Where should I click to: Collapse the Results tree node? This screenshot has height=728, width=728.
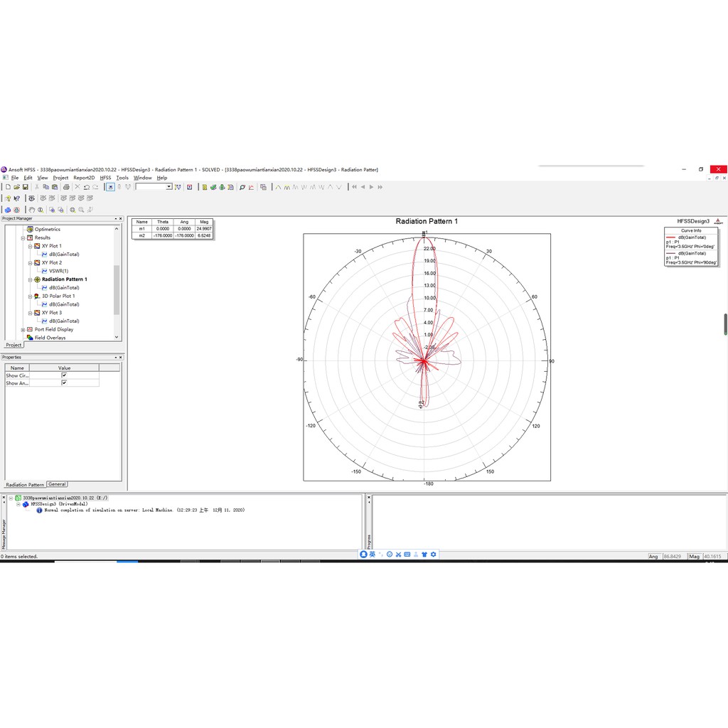tap(23, 237)
